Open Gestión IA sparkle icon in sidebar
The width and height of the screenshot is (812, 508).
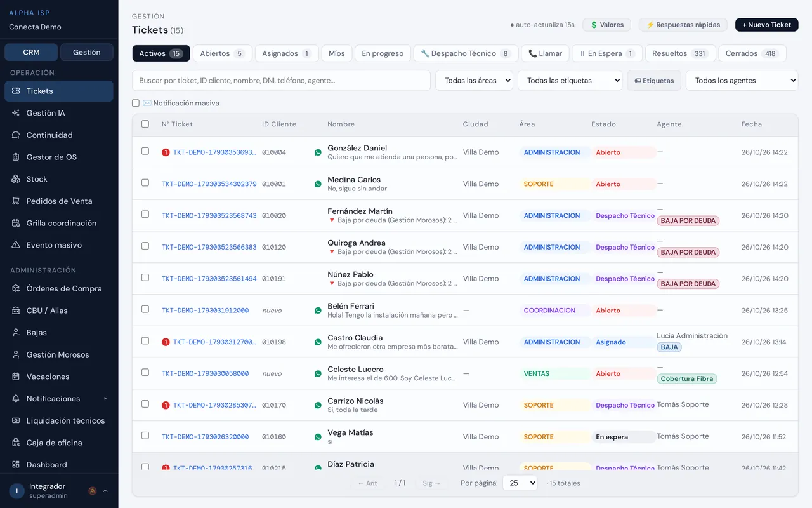(16, 113)
